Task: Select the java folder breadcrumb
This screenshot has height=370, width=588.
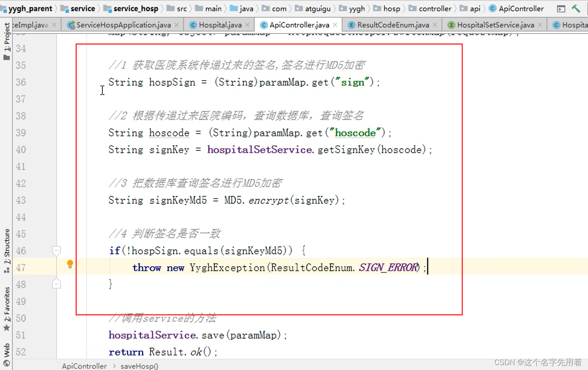Action: [x=242, y=9]
